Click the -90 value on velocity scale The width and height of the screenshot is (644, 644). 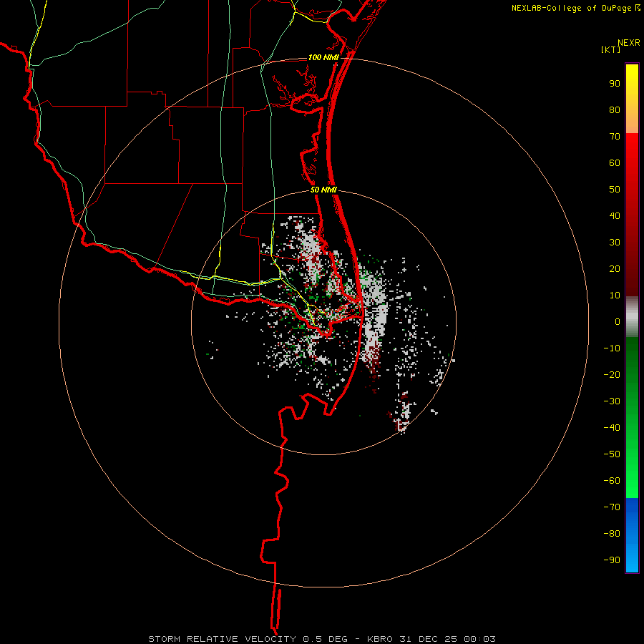click(x=612, y=560)
